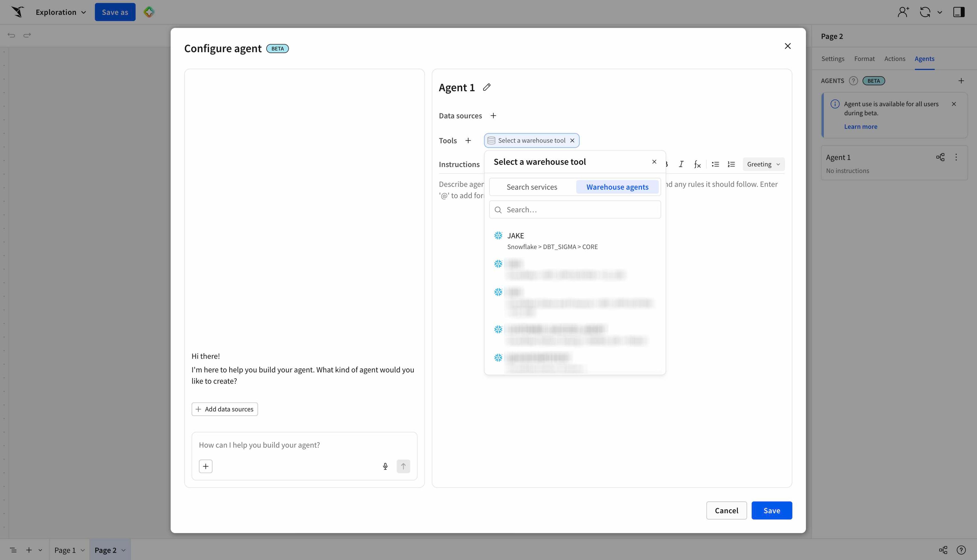The width and height of the screenshot is (977, 560).
Task: Open the Page 1 tab chevron menu
Action: (x=82, y=550)
